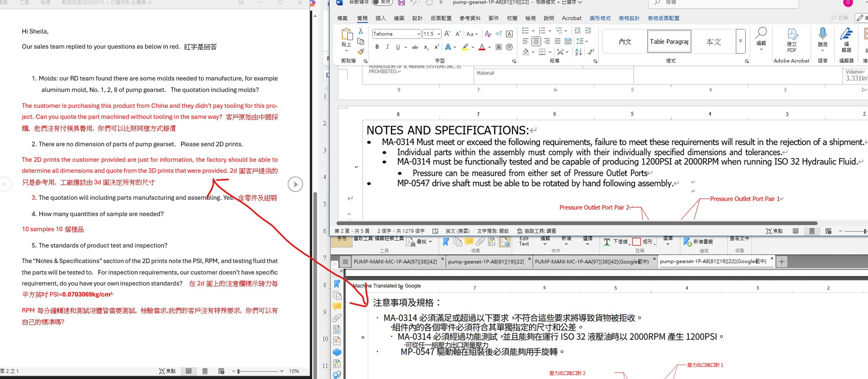Open the Tahoma font name dropdown
The height and width of the screenshot is (379, 868).
(418, 34)
